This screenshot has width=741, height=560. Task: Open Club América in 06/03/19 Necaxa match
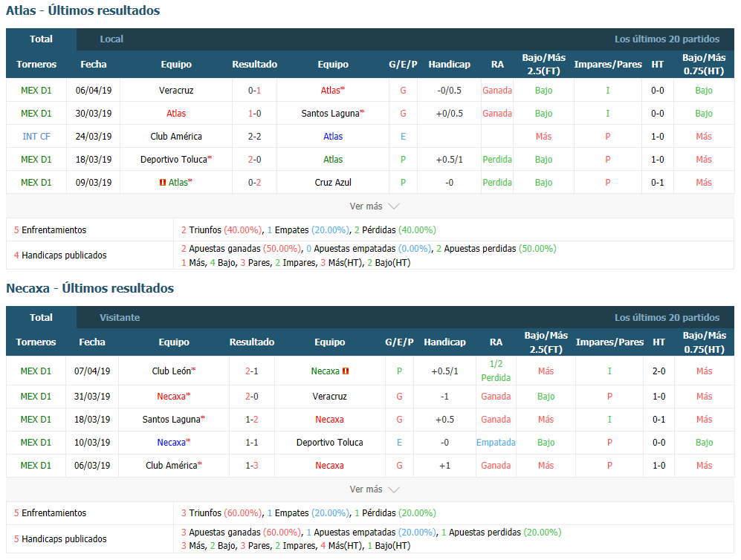point(172,466)
